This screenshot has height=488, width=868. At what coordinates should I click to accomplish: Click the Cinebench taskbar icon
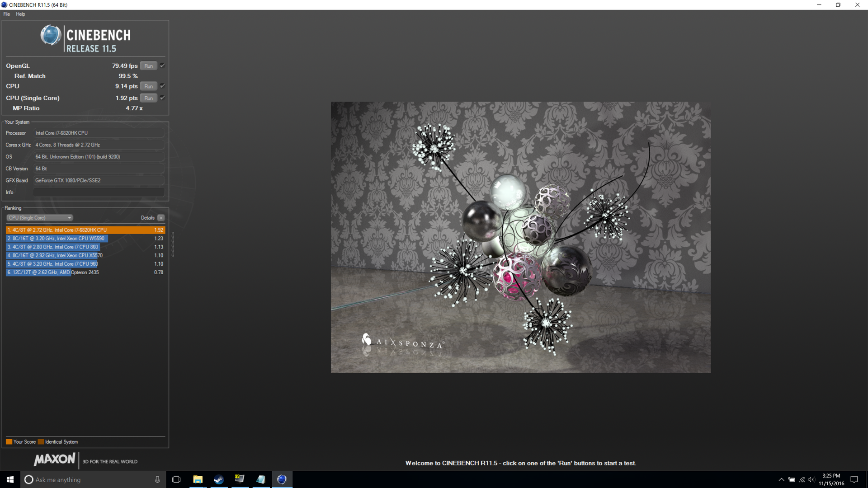282,479
